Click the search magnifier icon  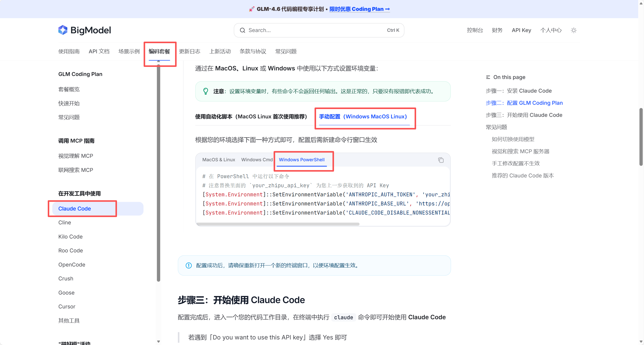coord(243,30)
